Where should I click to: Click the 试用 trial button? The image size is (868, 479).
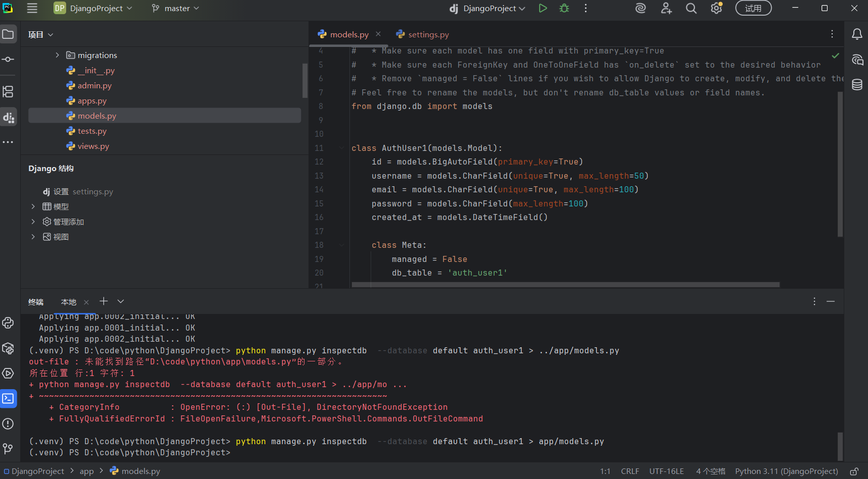[x=753, y=8]
